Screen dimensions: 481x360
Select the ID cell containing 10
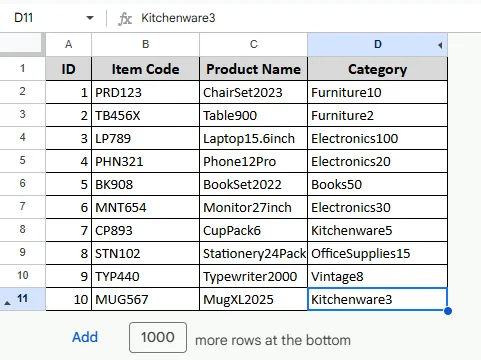(x=69, y=299)
